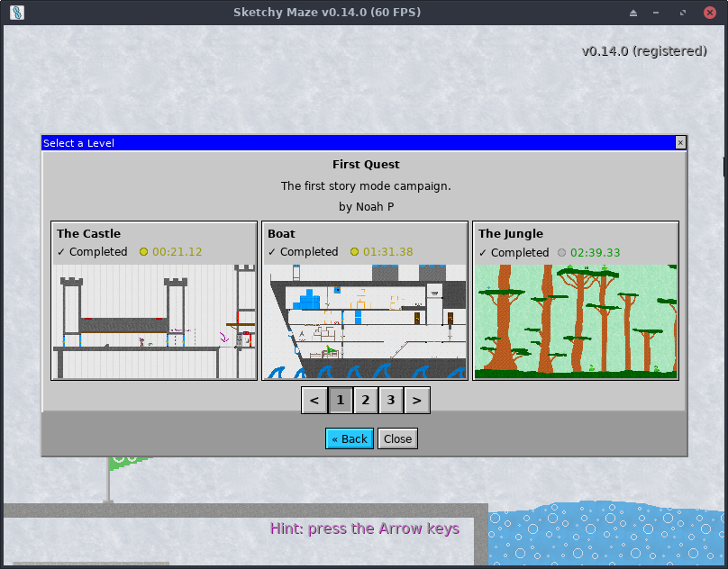Viewport: 728px width, 569px height.
Task: Click the gold coin icon on Boat
Action: [x=354, y=252]
